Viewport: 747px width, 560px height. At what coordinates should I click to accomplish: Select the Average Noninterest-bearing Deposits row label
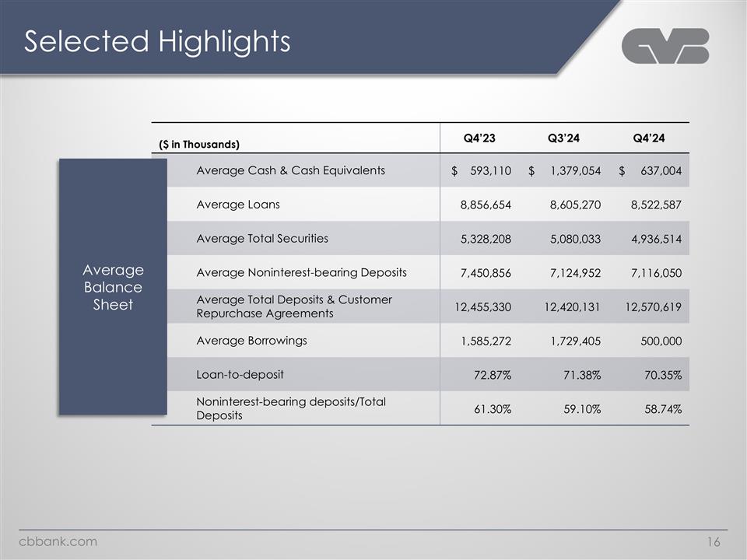pyautogui.click(x=301, y=272)
